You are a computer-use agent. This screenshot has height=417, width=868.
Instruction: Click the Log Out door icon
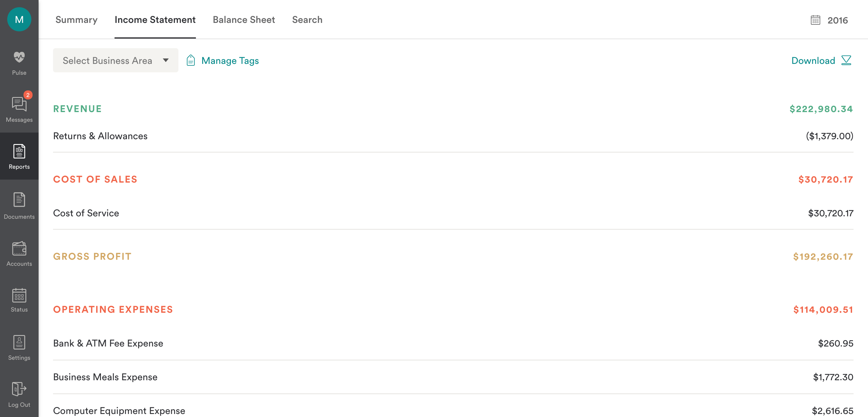(19, 389)
